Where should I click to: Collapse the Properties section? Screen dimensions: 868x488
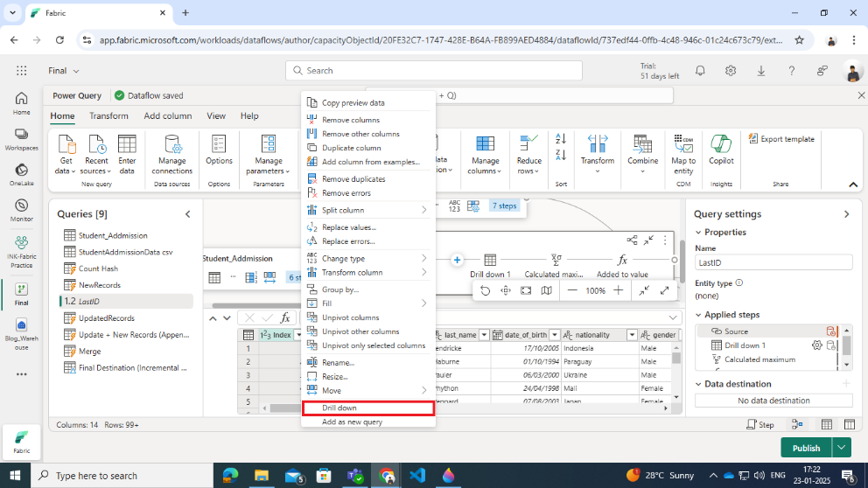coord(698,233)
